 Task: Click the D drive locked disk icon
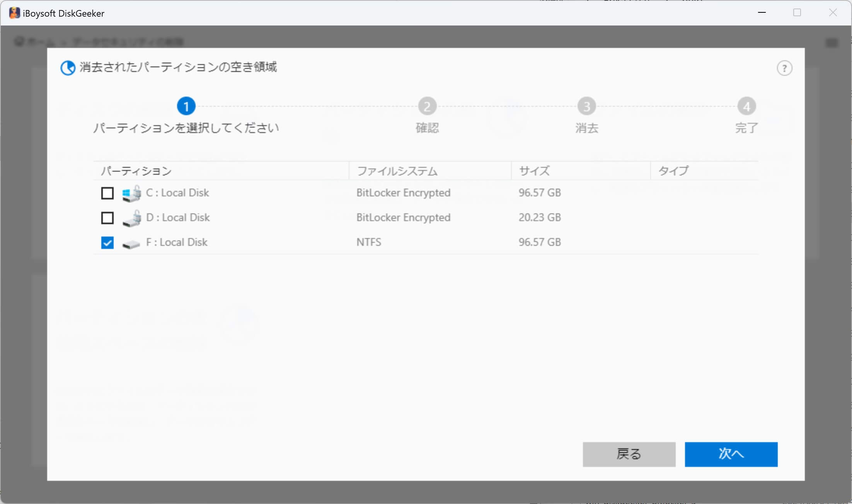point(132,218)
